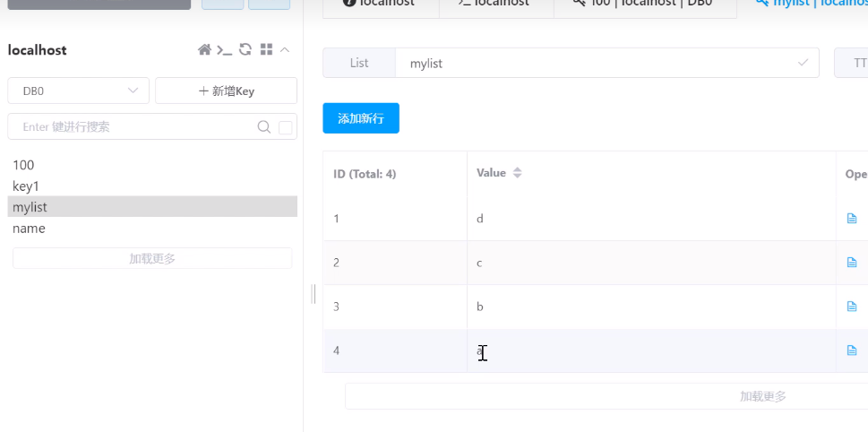Click the value c cell
This screenshot has height=432, width=868.
651,263
